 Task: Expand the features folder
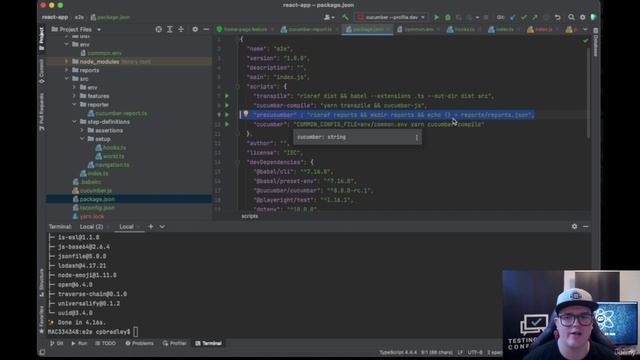[x=74, y=96]
